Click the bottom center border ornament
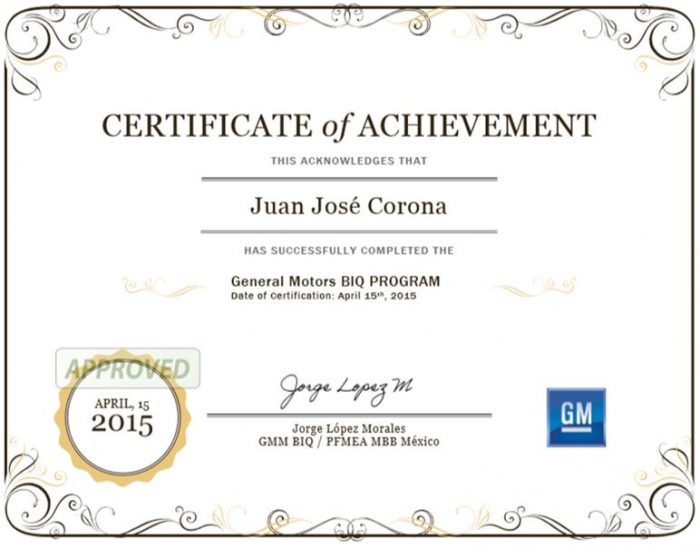 [350, 525]
